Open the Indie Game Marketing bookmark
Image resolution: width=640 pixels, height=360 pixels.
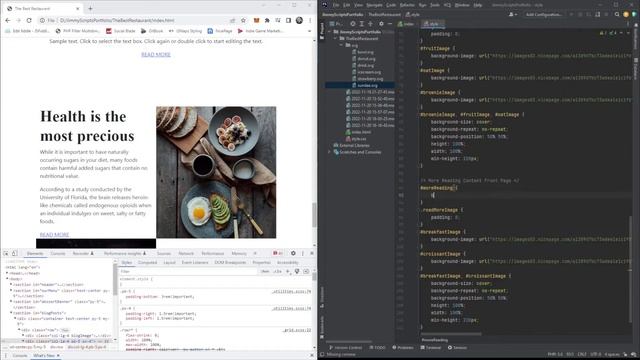coord(260,31)
